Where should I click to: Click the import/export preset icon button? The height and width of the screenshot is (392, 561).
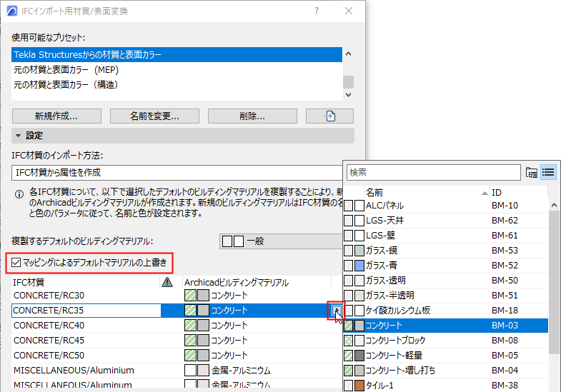pyautogui.click(x=329, y=116)
